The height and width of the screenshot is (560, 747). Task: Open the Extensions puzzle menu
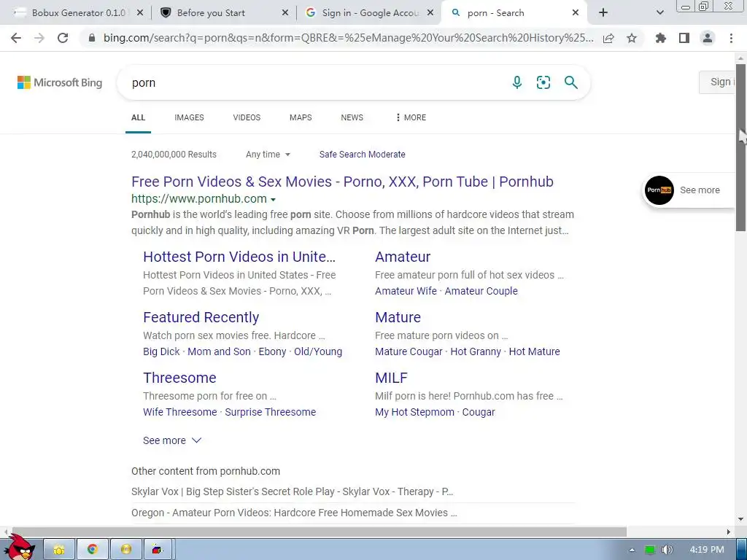[661, 38]
